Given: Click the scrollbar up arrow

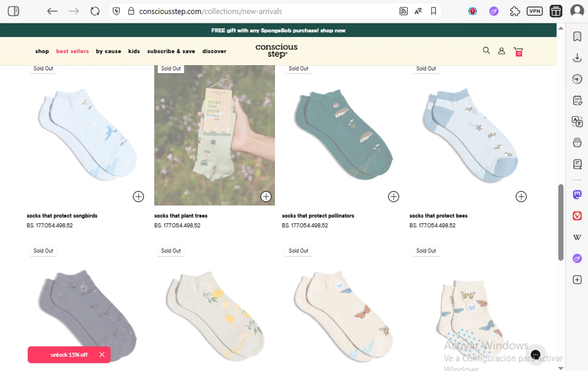Looking at the screenshot, I should pos(561,28).
